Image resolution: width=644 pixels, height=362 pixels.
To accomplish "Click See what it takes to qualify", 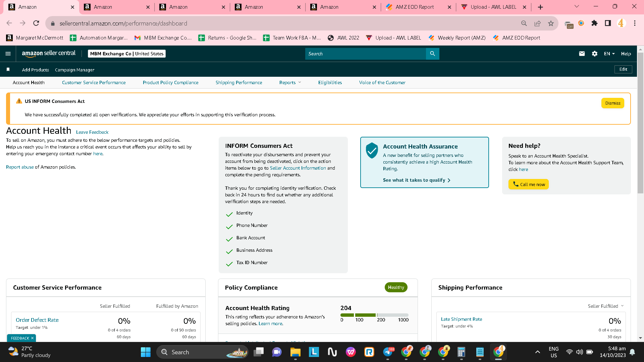I will click(x=417, y=180).
